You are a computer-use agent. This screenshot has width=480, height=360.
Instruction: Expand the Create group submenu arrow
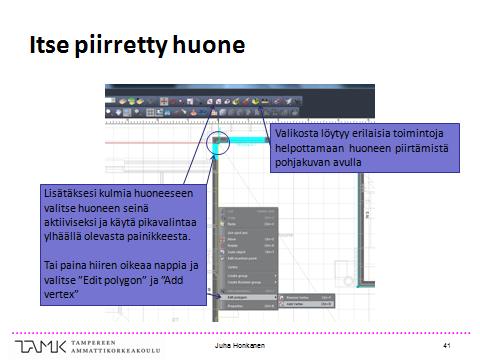[x=275, y=276]
